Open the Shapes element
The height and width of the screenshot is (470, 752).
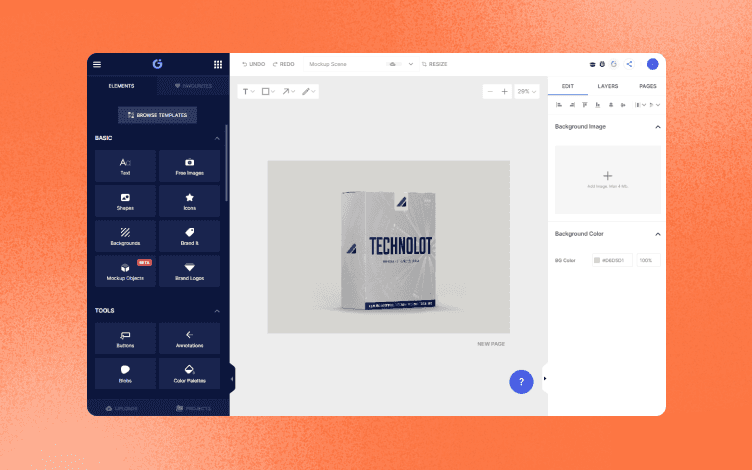click(x=125, y=201)
